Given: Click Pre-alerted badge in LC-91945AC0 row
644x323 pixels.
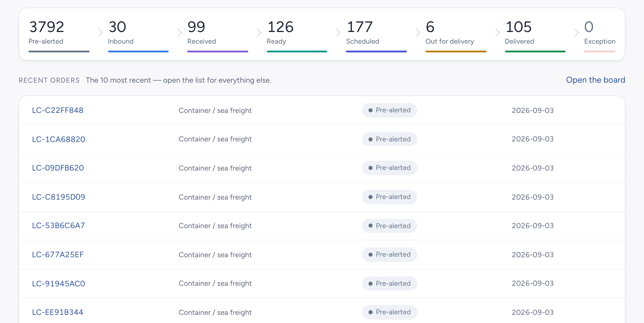Looking at the screenshot, I should click(389, 283).
